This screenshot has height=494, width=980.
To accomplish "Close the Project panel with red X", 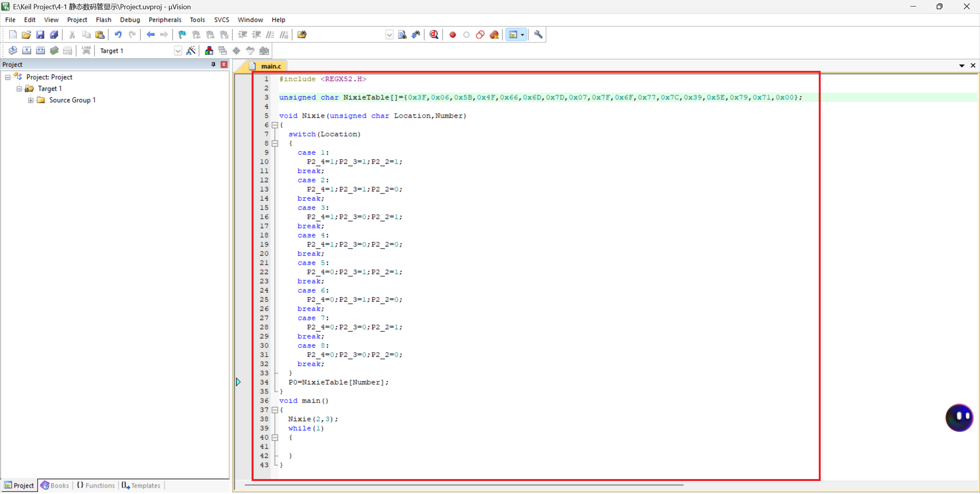I will click(224, 64).
